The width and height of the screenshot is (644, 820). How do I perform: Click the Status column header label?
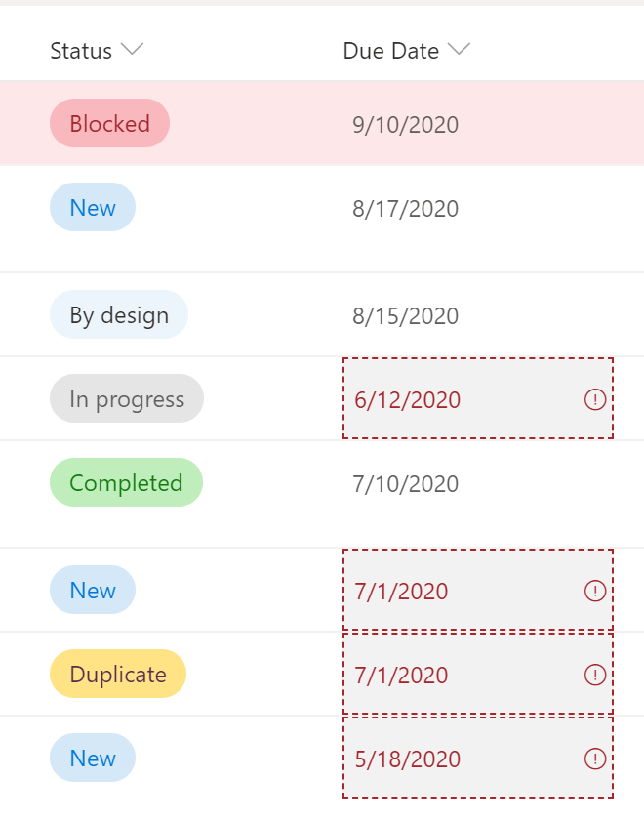tap(81, 51)
